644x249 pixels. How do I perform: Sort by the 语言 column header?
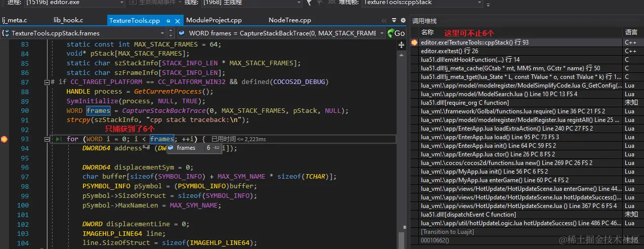631,32
